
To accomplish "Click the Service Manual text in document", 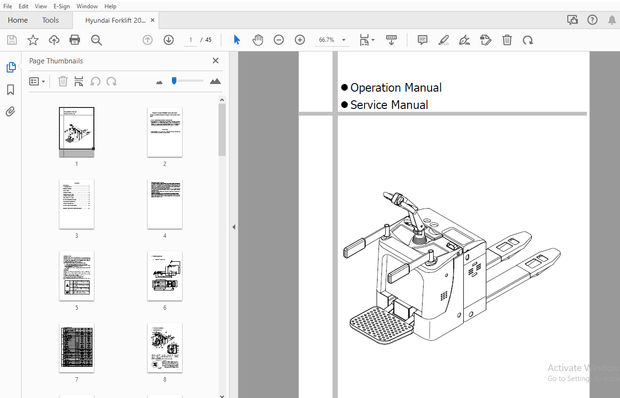I will click(389, 105).
